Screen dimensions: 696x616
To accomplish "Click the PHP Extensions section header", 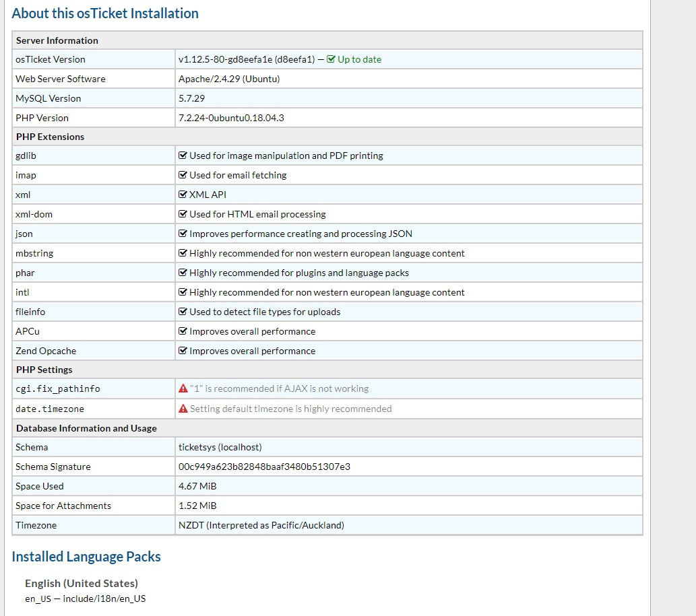I will [x=51, y=137].
